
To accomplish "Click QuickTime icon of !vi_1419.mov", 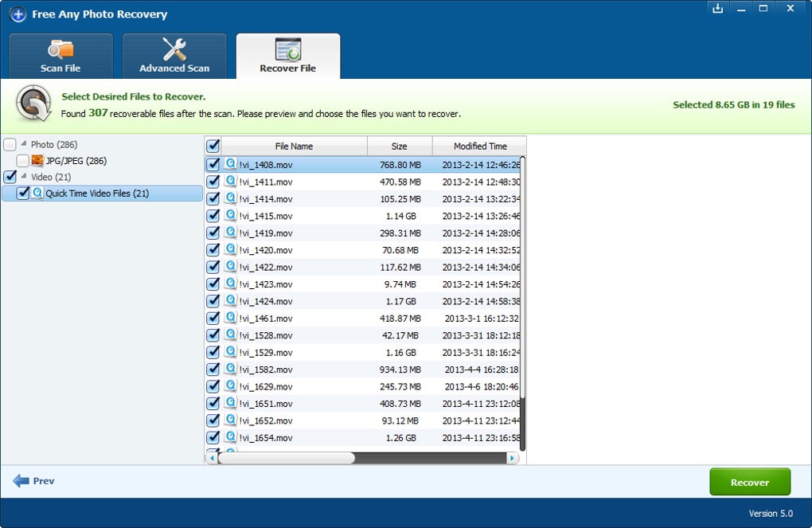I will coord(230,232).
